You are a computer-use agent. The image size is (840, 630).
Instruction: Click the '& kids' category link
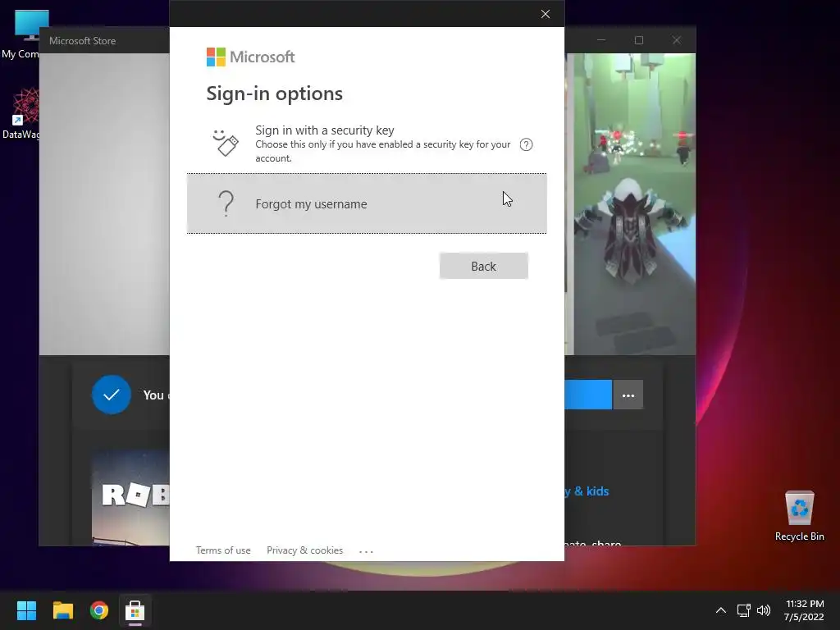coord(591,491)
